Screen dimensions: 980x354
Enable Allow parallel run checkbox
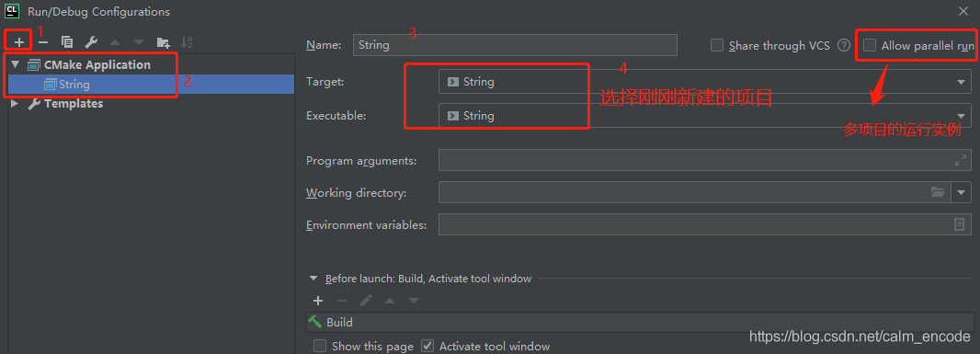[x=870, y=45]
